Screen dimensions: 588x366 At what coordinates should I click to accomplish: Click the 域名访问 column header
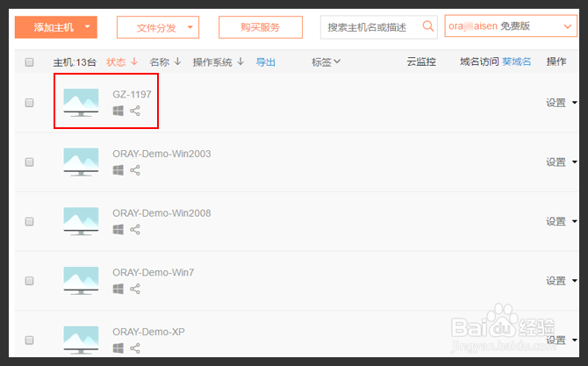pyautogui.click(x=480, y=61)
